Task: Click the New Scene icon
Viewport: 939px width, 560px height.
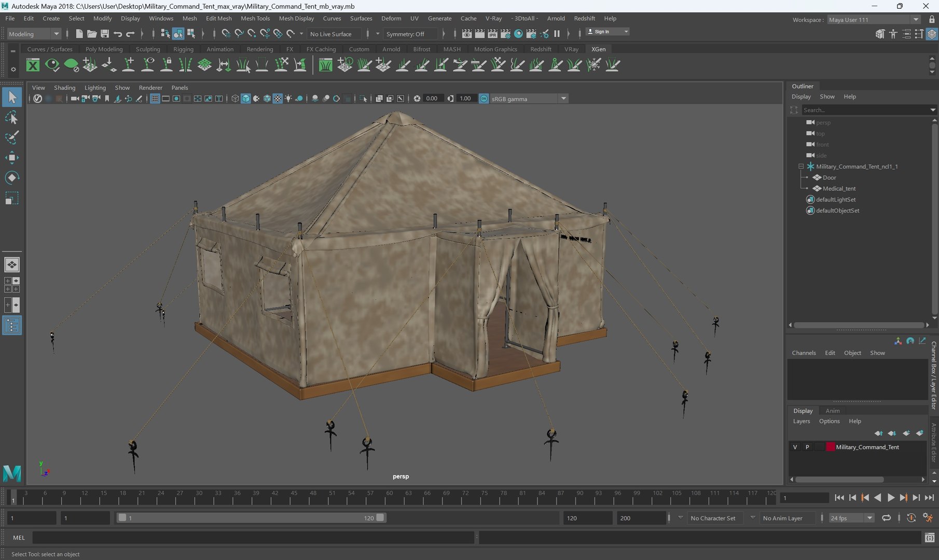Action: (79, 34)
